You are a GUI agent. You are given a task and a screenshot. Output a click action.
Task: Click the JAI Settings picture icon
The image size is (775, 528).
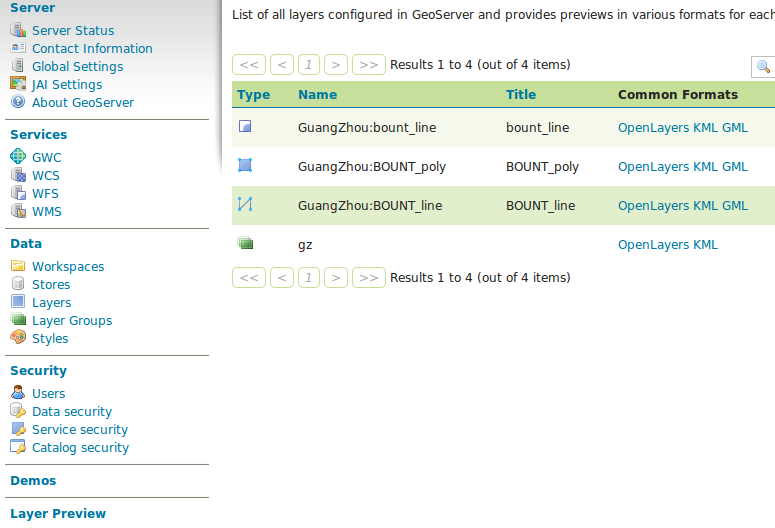[18, 84]
